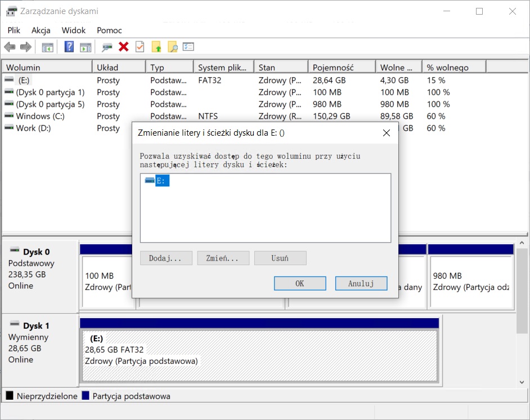Image resolution: width=530 pixels, height=420 pixels.
Task: Click the checkmark properties sheet icon
Action: point(140,47)
